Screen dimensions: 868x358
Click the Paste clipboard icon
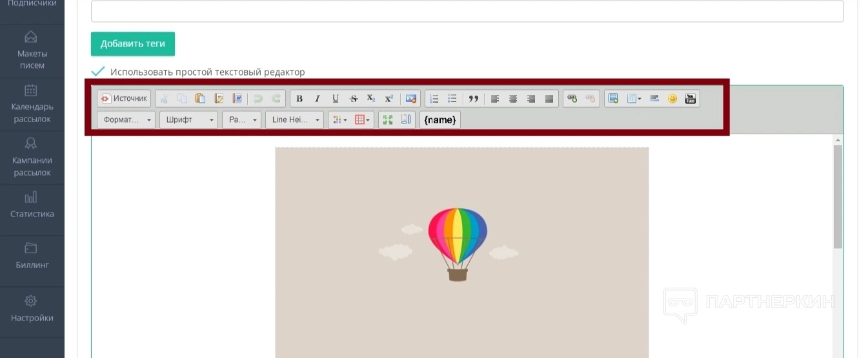(201, 99)
